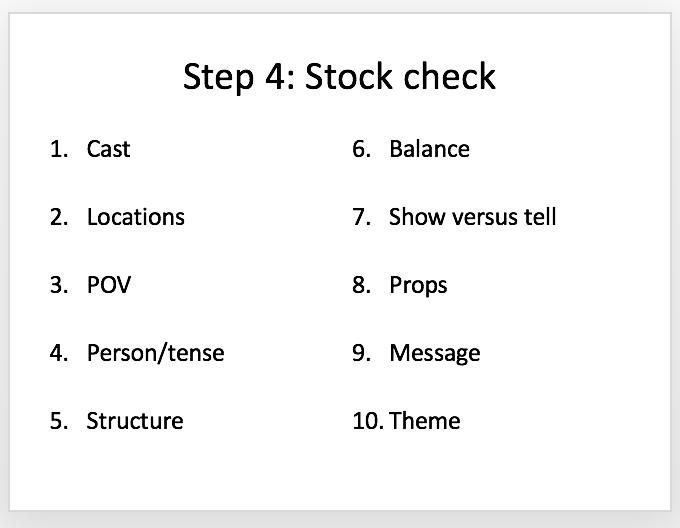680x528 pixels.
Task: Click the number '2.' beside Locations
Action: (59, 217)
